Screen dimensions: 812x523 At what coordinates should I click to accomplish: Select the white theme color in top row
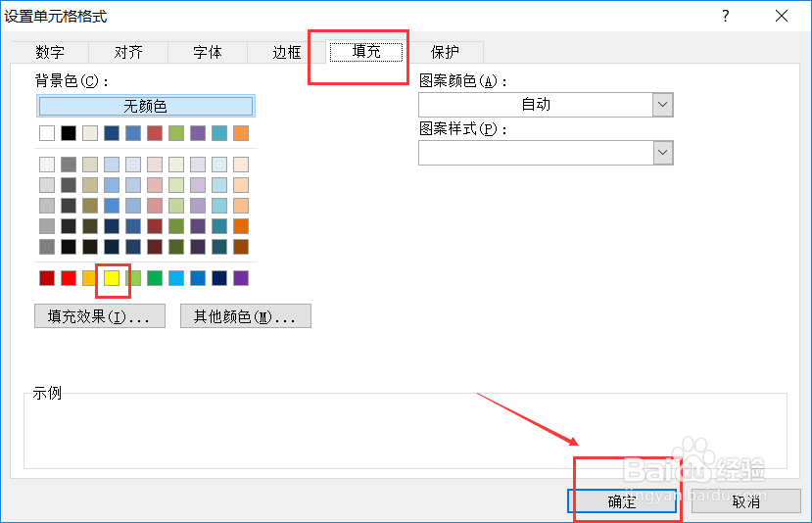click(x=47, y=133)
